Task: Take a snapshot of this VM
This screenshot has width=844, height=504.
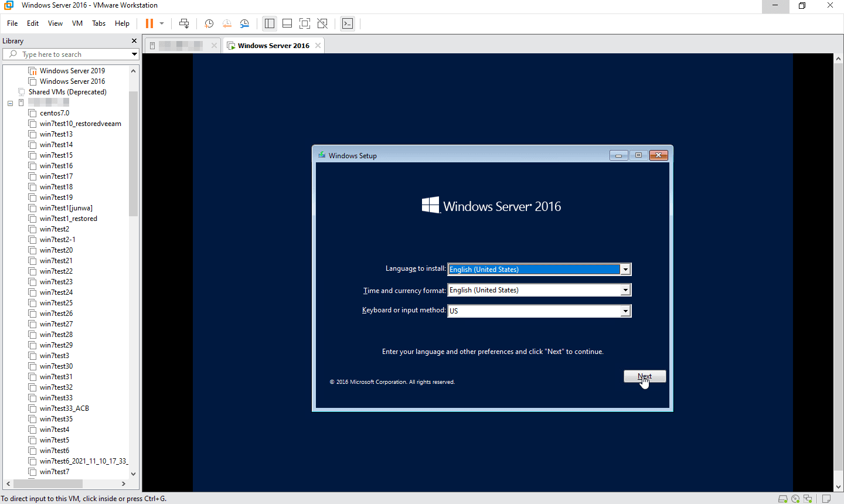Action: [209, 23]
